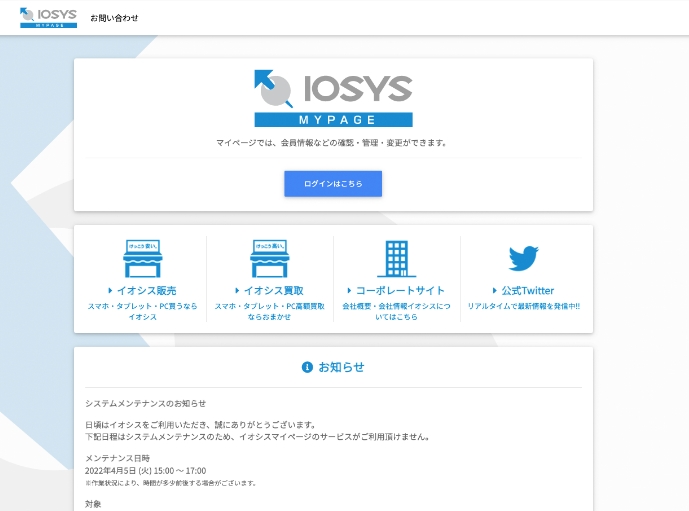Click the ログインはこちら button
Viewport: 689px width, 511px height.
click(x=333, y=184)
